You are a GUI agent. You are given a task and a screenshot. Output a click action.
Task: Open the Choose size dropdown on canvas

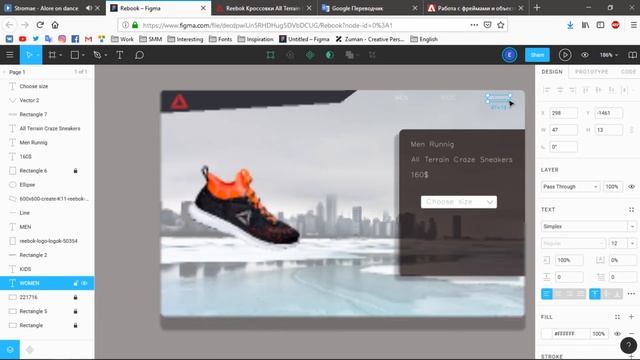pos(459,202)
